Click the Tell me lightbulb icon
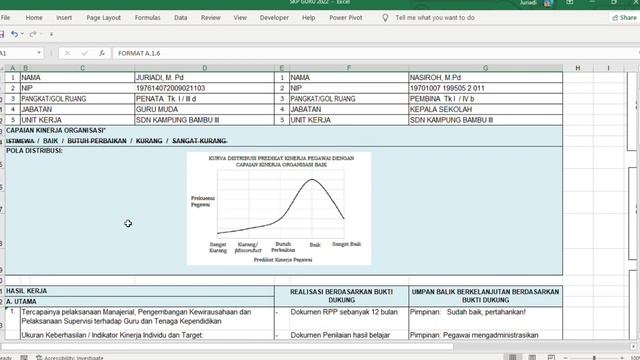Viewport: 640px width, 360px height. tap(385, 18)
